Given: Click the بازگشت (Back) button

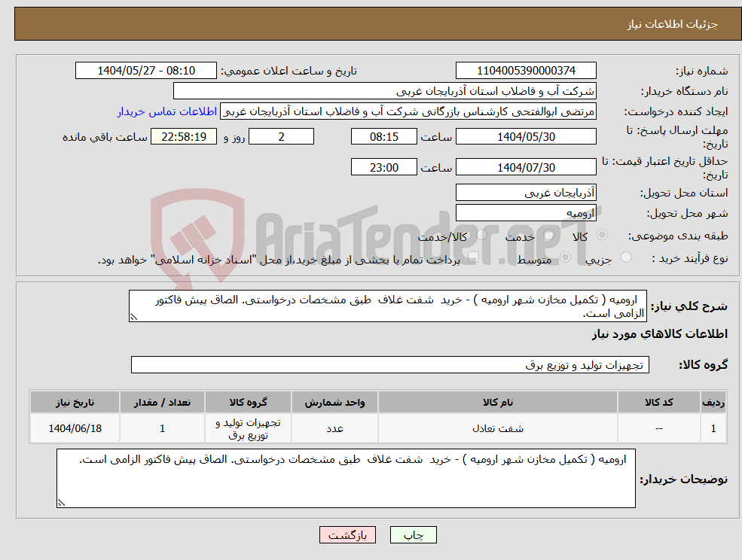Looking at the screenshot, I should (347, 534).
